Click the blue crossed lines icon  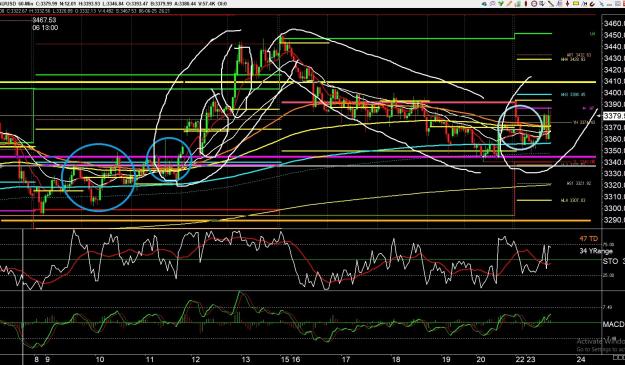601,4
